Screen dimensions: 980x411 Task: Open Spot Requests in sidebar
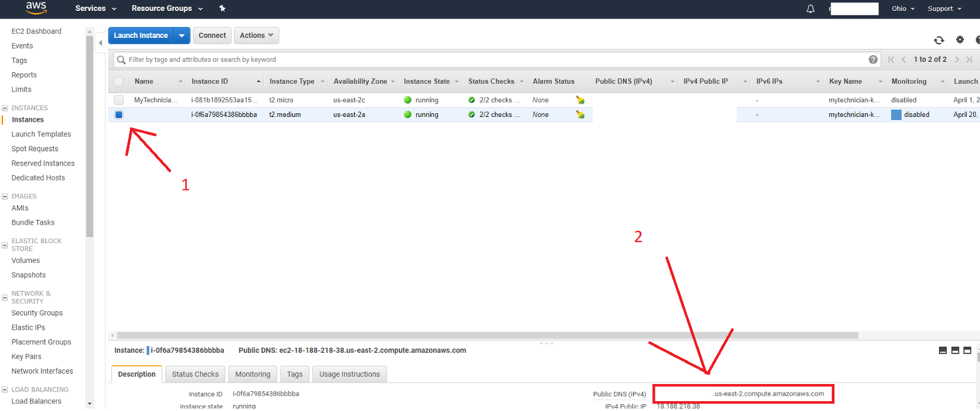pyautogui.click(x=35, y=149)
